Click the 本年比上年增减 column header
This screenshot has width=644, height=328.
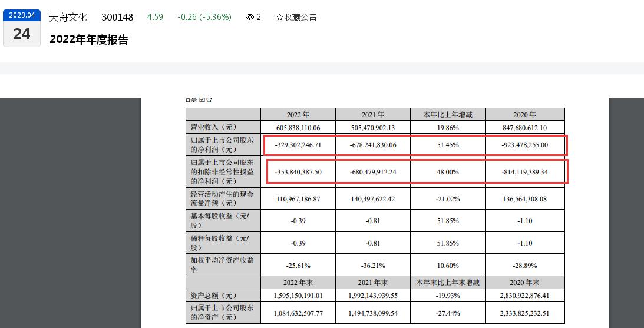point(448,115)
